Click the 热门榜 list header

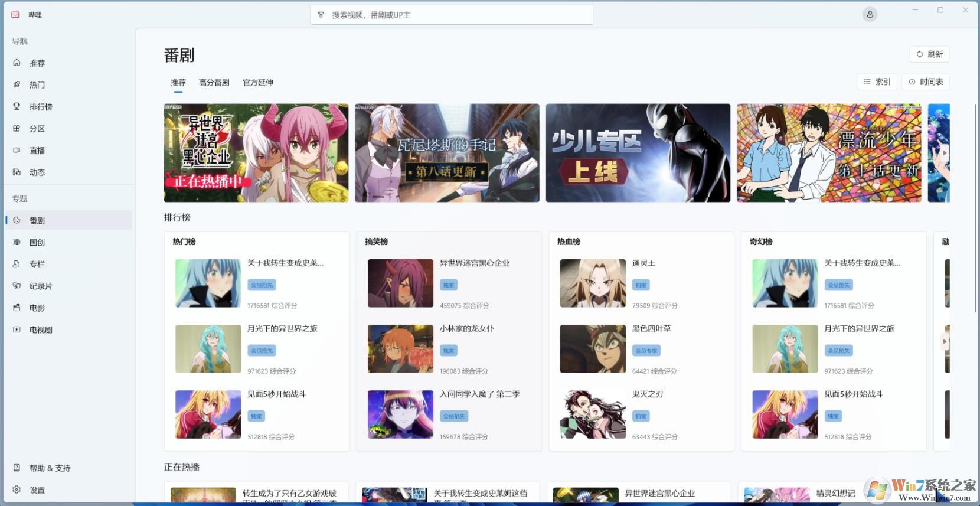(x=184, y=241)
